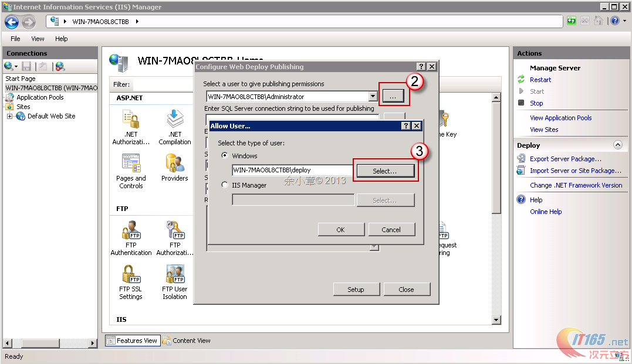The width and height of the screenshot is (632, 364).
Task: Click the Create Connection globe icon in Connections
Action: click(8, 66)
